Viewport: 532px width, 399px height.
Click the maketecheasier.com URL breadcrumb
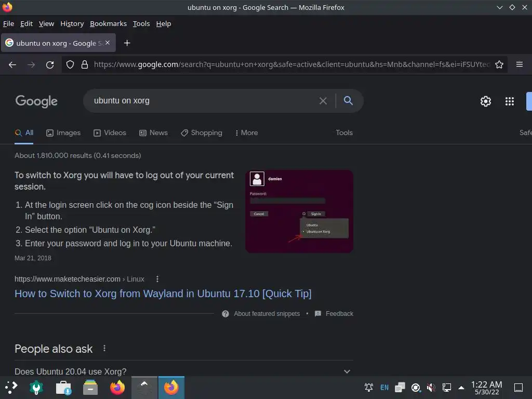pos(79,279)
